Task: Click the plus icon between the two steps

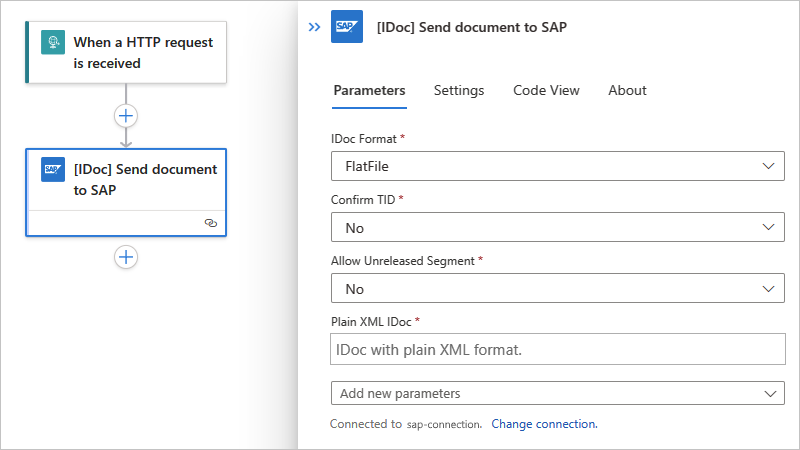Action: tap(126, 115)
